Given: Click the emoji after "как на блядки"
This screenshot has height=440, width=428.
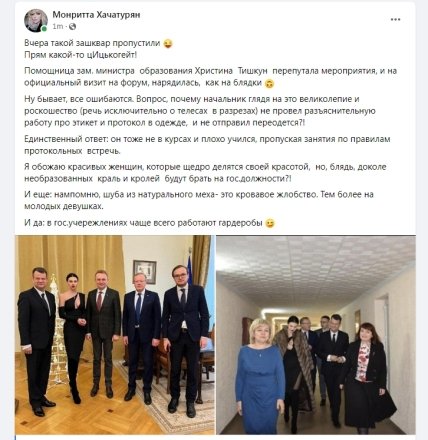Looking at the screenshot, I should click(269, 83).
